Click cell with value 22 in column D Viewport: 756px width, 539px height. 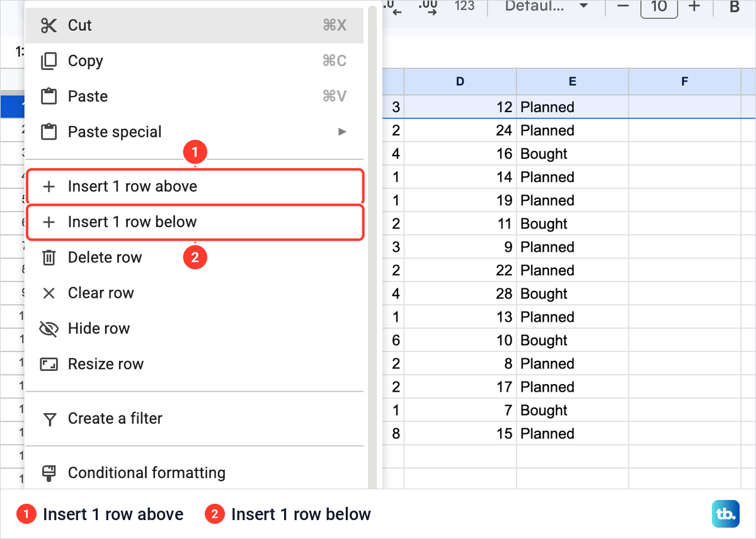(460, 270)
